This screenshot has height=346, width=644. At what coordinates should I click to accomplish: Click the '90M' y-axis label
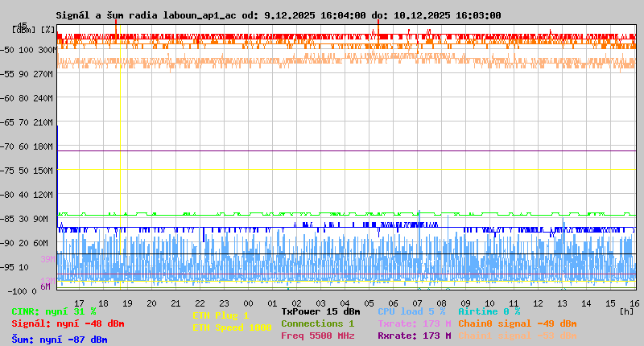[41, 219]
